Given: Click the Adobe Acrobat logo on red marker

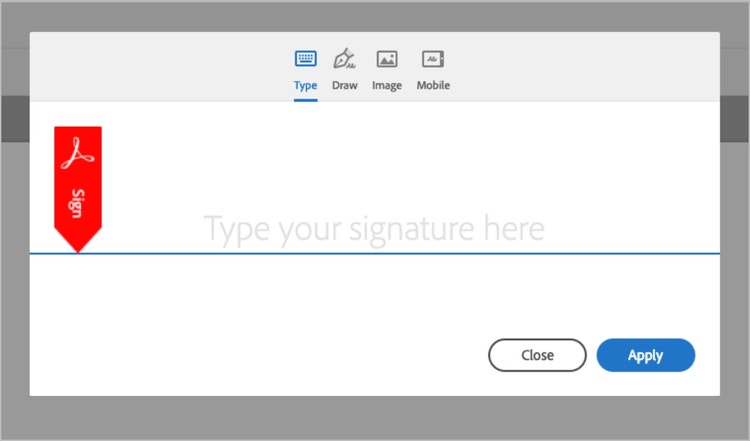Looking at the screenshot, I should coord(77,153).
